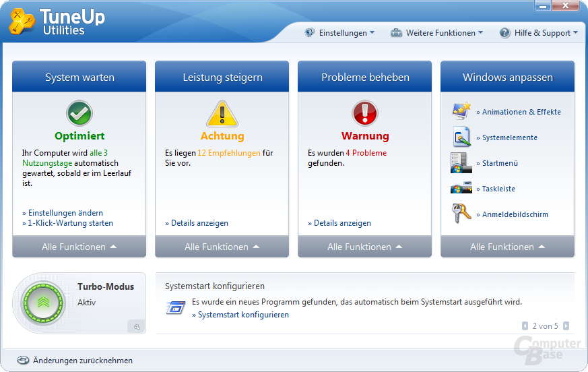Click the Hilfe & Support question mark icon
Screen dimensions: 588x372
pyautogui.click(x=504, y=32)
